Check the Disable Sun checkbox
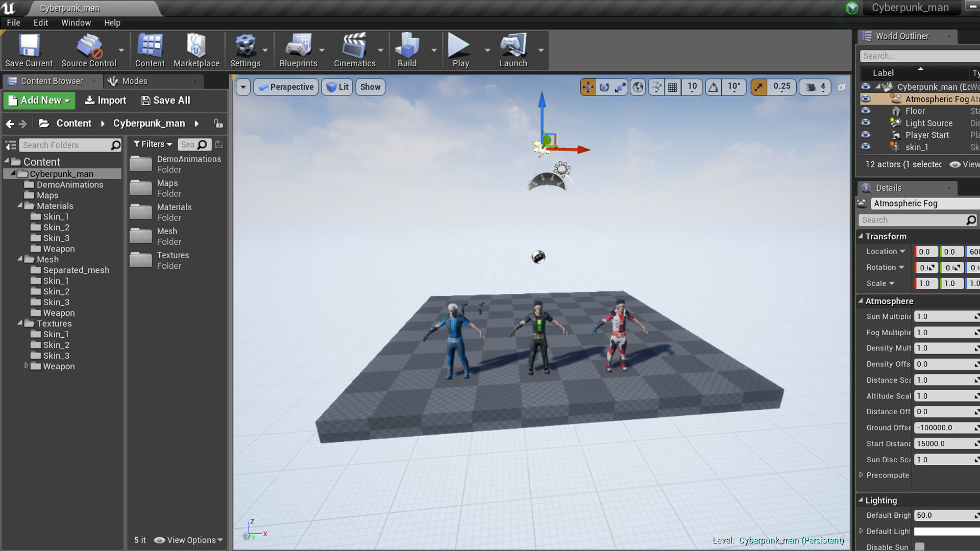 tap(920, 546)
